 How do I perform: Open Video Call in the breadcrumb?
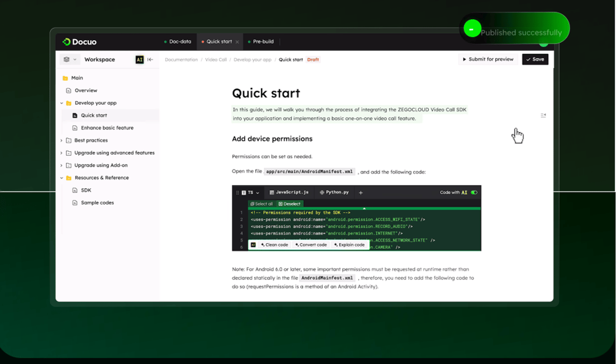pos(216,60)
